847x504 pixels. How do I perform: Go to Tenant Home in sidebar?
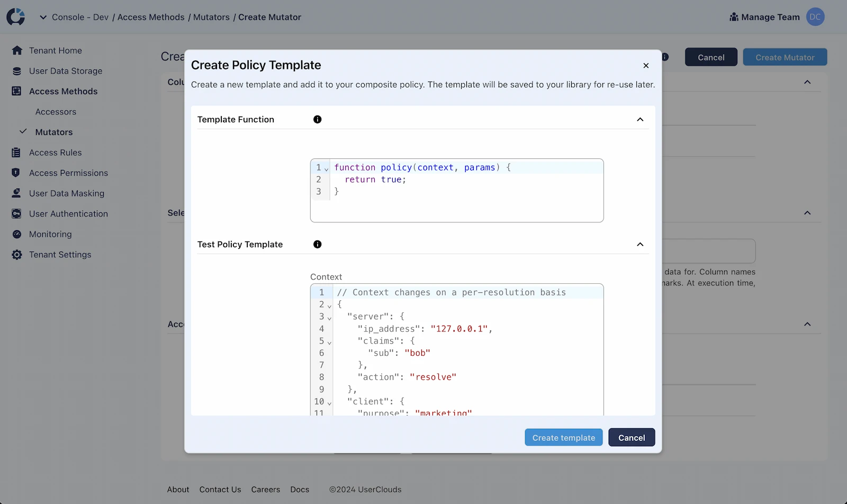coord(56,50)
